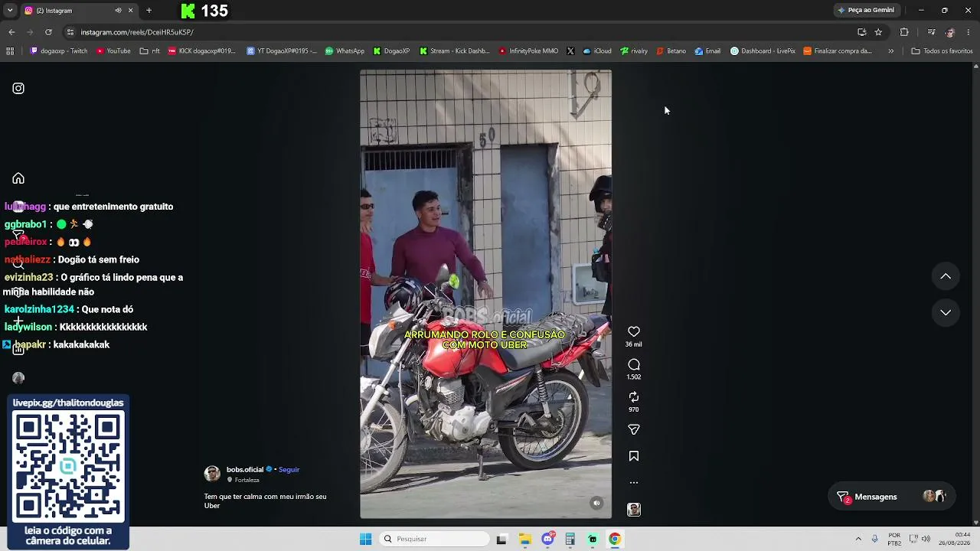Open the DogaoXP Kick bookmark
Viewport: 980px width, 551px height.
coord(391,51)
